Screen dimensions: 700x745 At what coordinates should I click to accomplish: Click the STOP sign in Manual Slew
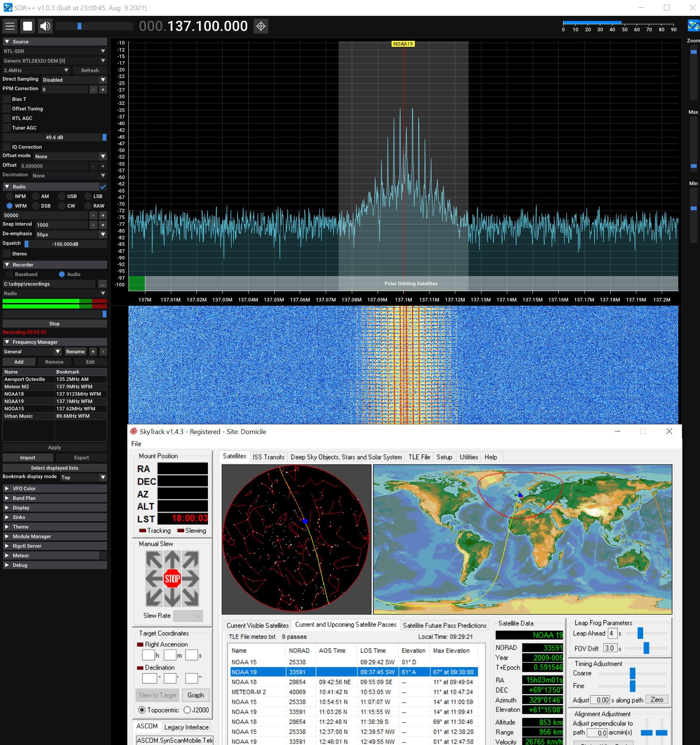tap(172, 579)
